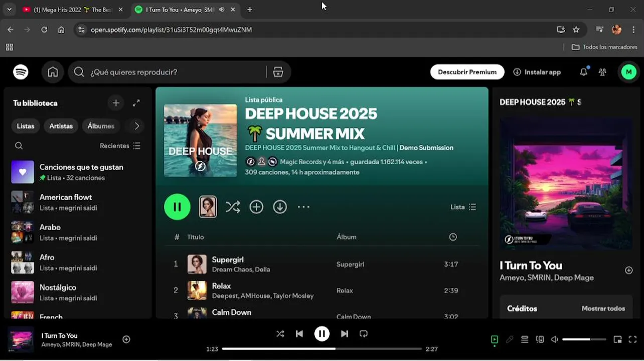
Task: Open the Lista view dropdown
Action: click(x=463, y=207)
